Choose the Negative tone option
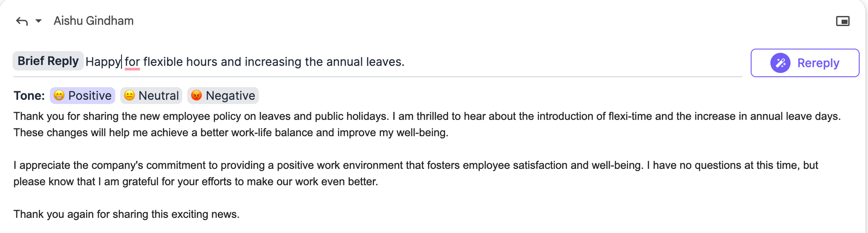 coord(223,95)
